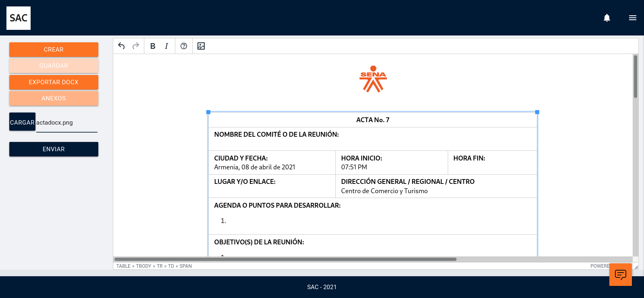Open the orange chat widget button
The height and width of the screenshot is (298, 644).
[621, 275]
